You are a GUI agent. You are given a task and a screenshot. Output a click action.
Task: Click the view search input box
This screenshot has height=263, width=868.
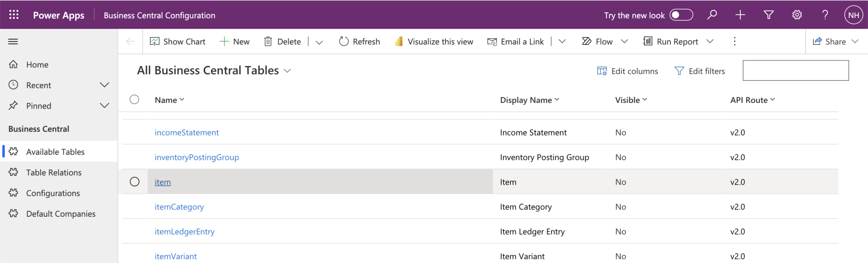tap(795, 70)
